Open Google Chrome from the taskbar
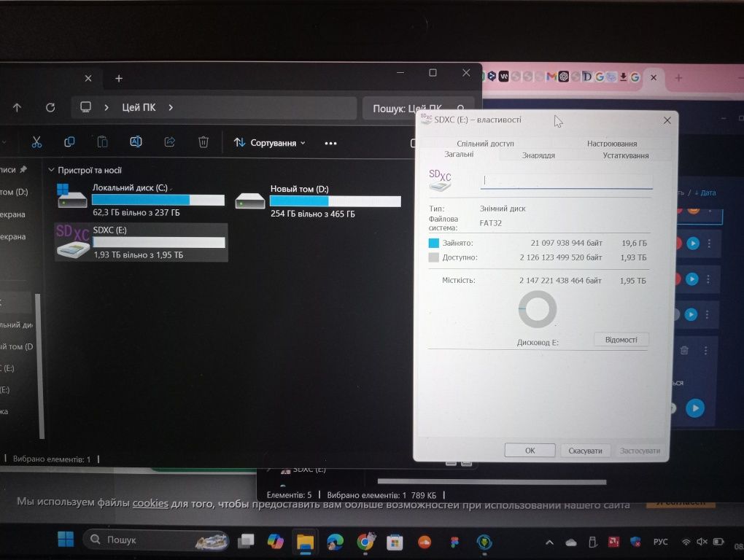 pos(365,542)
